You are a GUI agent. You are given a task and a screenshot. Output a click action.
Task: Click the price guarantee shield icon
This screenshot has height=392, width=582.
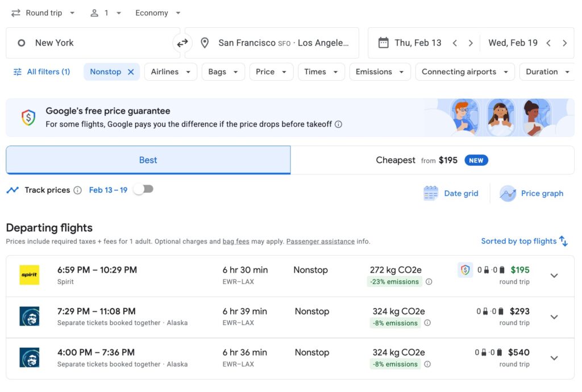pyautogui.click(x=27, y=117)
